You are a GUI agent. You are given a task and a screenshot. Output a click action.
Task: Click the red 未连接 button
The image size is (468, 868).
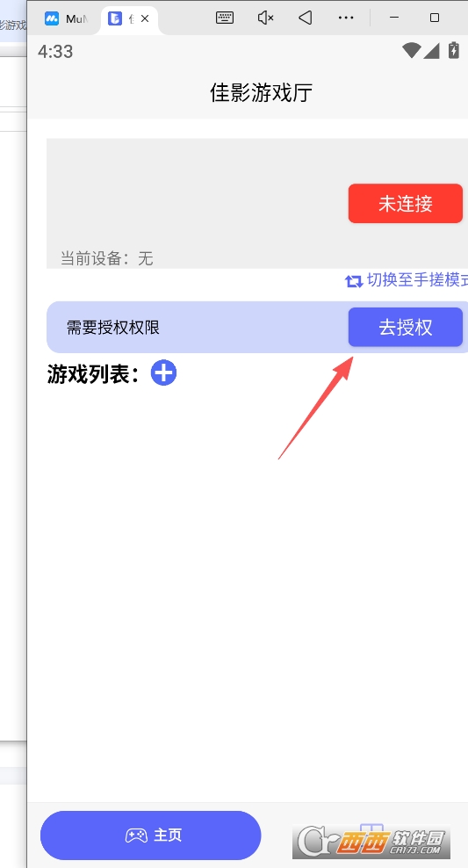pos(406,204)
